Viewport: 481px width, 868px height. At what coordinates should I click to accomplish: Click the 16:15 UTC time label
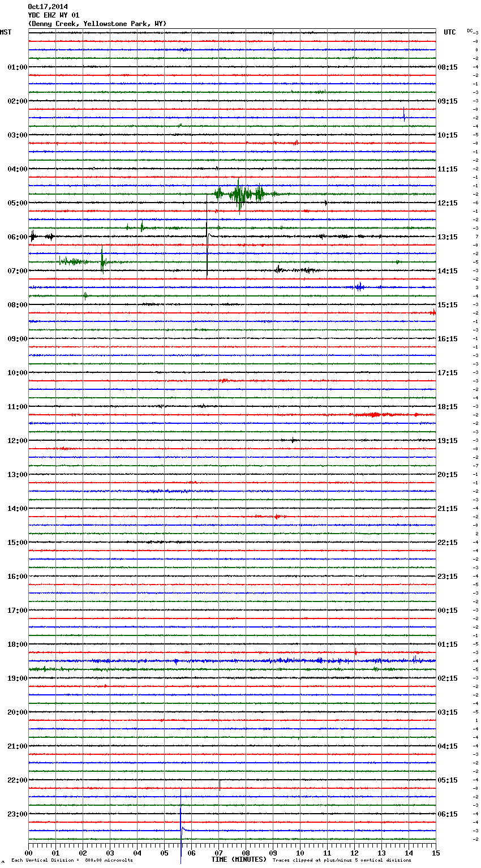[448, 339]
